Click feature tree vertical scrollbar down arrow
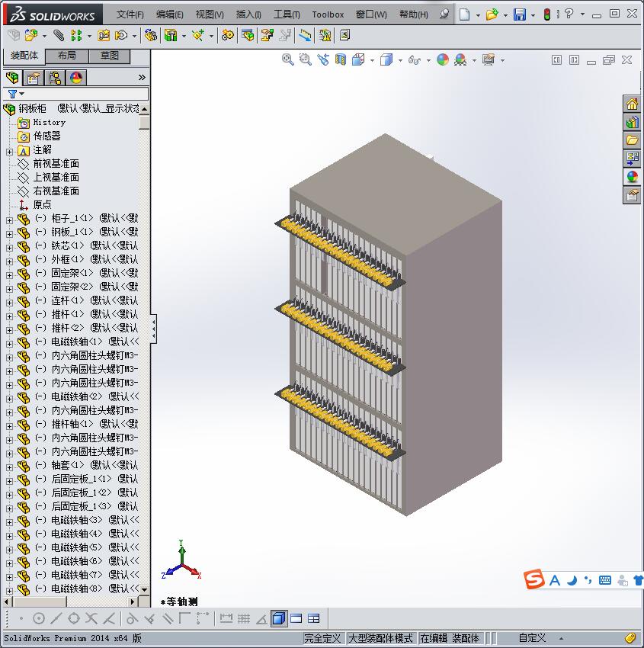Image resolution: width=644 pixels, height=648 pixels. pos(144,590)
